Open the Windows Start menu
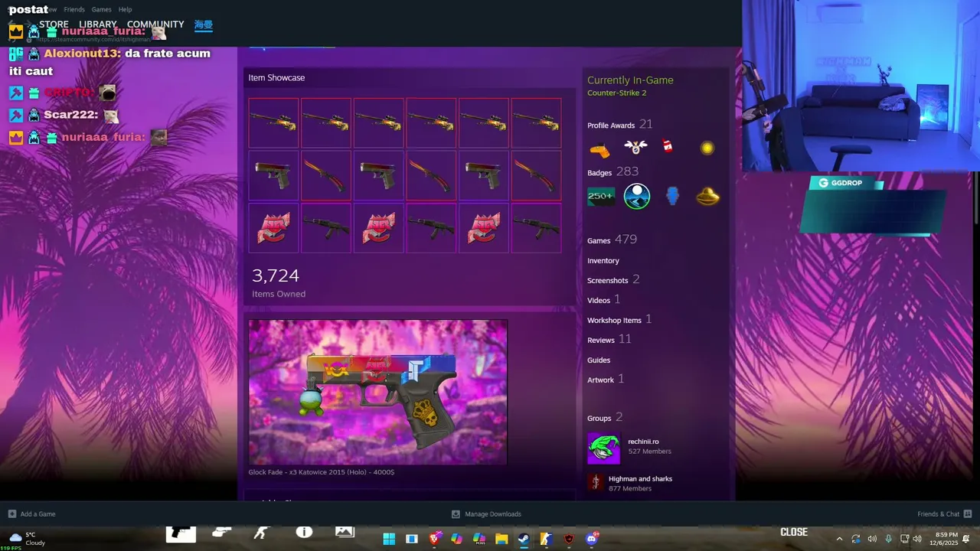 389,539
